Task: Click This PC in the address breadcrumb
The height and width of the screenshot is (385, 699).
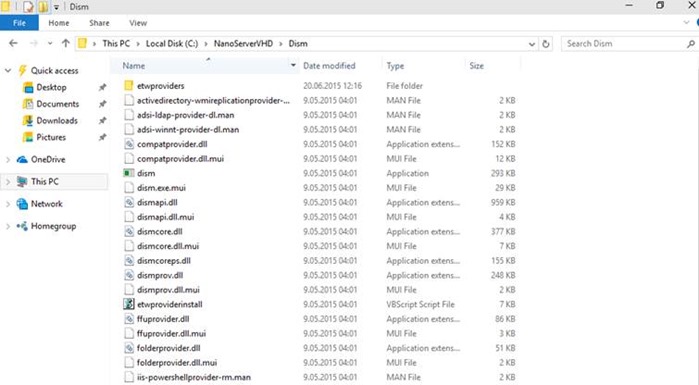Action: [x=116, y=44]
